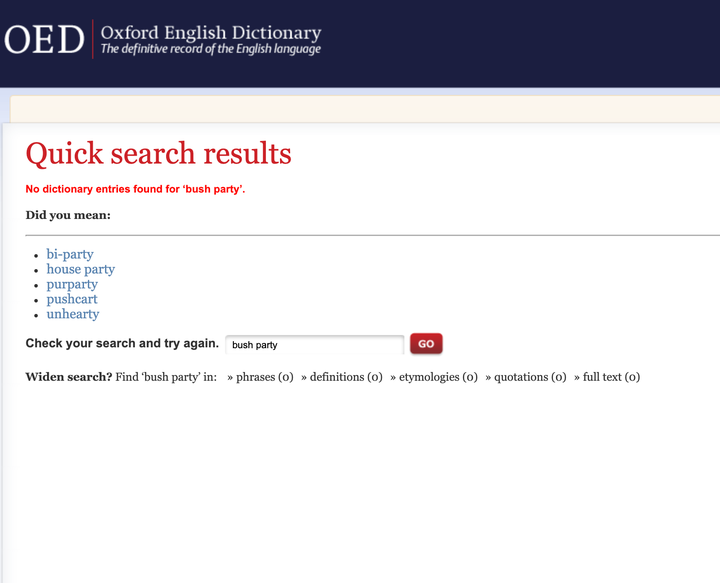
Task: Click the red GO button
Action: [426, 344]
